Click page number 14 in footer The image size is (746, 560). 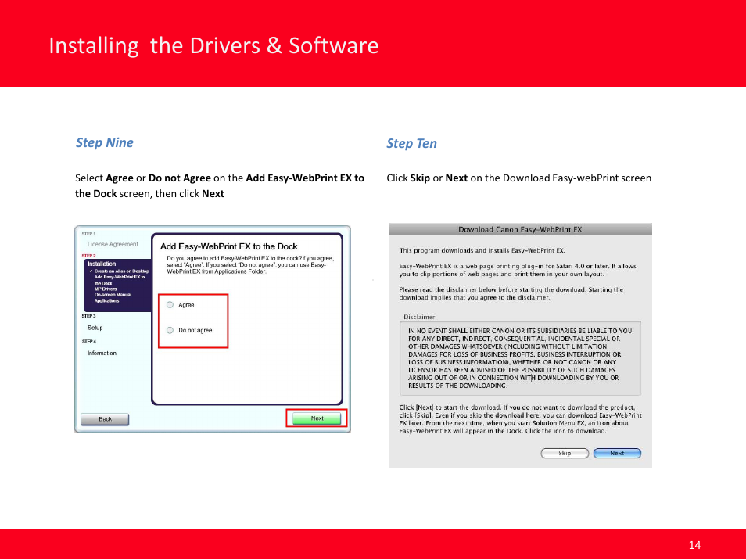(694, 545)
